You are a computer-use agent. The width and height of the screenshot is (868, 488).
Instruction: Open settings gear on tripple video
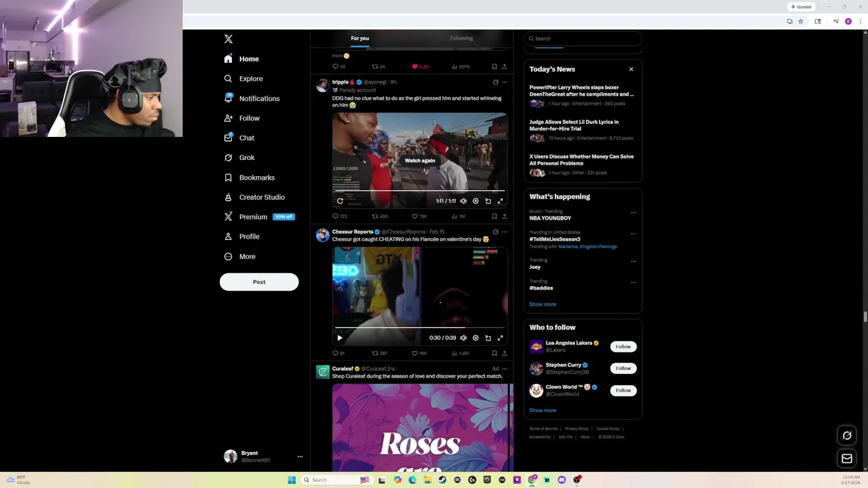475,201
